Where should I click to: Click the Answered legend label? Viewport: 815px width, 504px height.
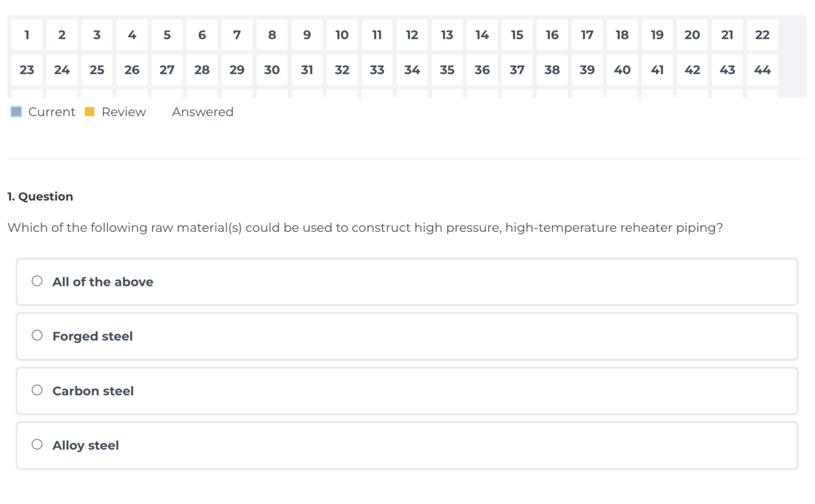pyautogui.click(x=203, y=112)
